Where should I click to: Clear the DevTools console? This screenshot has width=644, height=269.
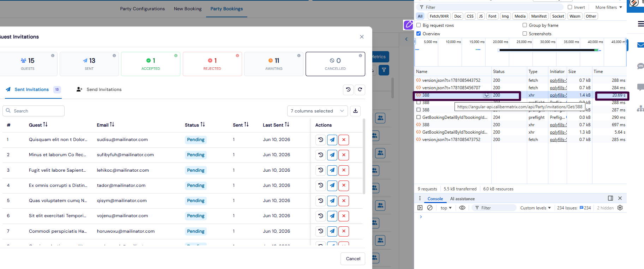tap(430, 208)
